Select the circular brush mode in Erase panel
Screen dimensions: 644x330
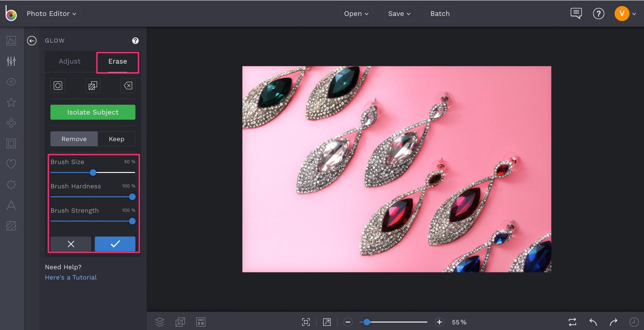(58, 85)
